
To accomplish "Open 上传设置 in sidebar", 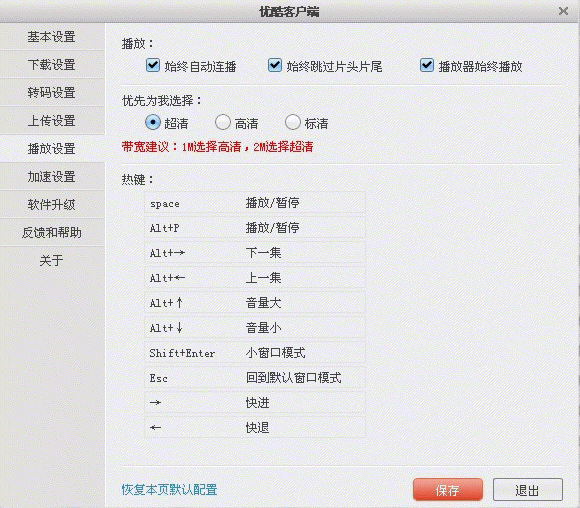I will click(x=52, y=121).
